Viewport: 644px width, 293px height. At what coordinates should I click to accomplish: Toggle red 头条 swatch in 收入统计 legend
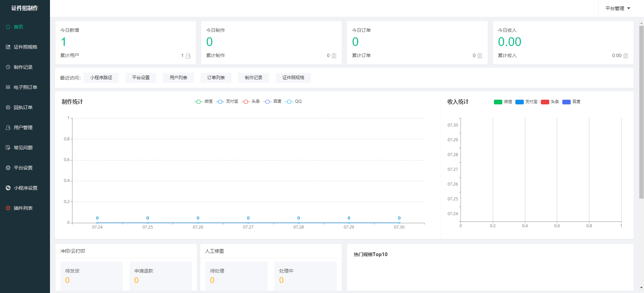coord(545,102)
